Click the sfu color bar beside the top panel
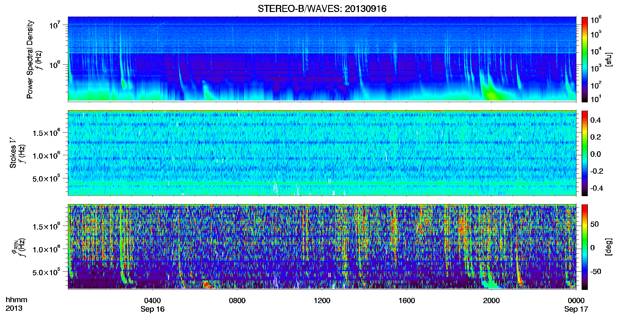This screenshot has width=644, height=332. (x=585, y=59)
